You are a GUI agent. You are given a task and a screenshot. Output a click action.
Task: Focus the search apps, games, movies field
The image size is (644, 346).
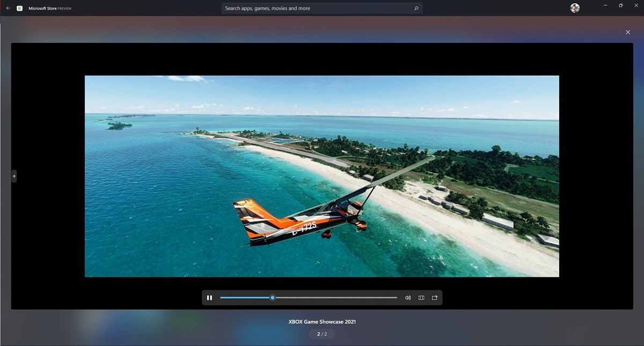(x=322, y=9)
